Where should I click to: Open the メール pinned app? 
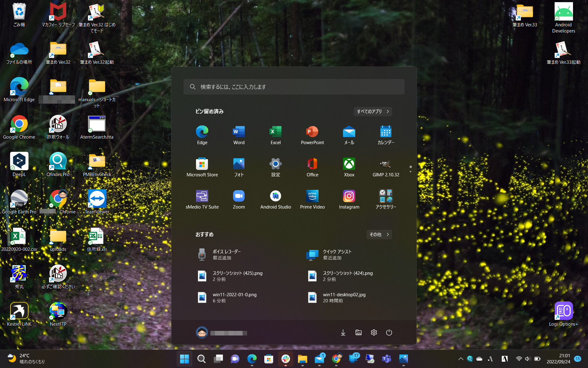(x=349, y=135)
